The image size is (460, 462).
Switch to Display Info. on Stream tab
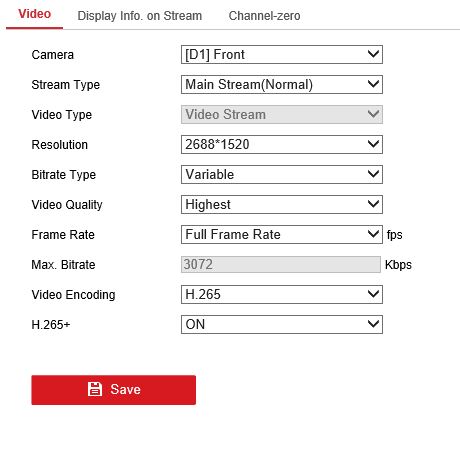click(x=140, y=16)
